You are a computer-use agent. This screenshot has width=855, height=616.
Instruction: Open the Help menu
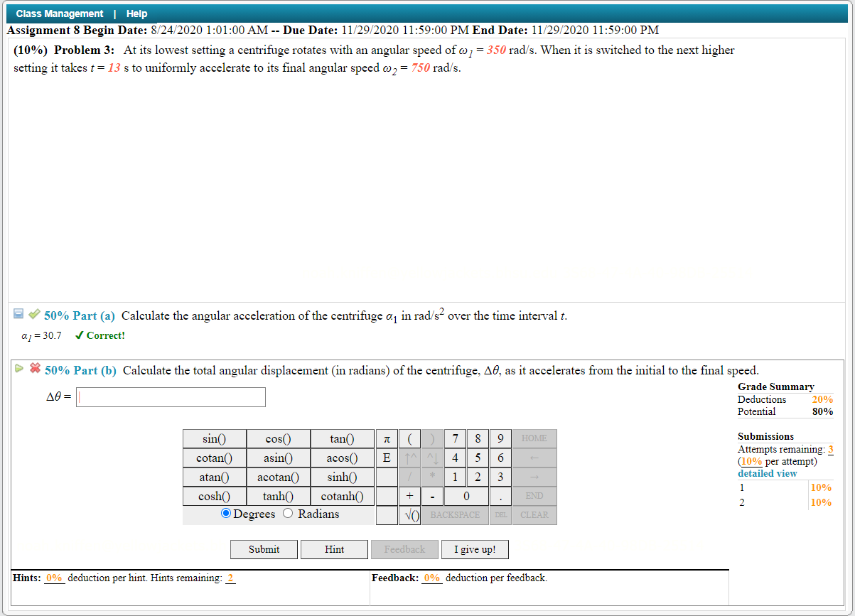(136, 13)
